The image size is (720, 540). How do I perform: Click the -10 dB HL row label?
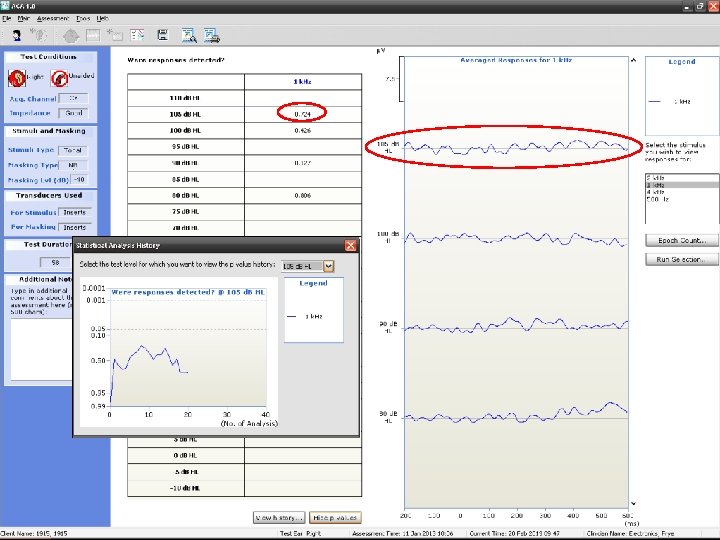pos(186,488)
